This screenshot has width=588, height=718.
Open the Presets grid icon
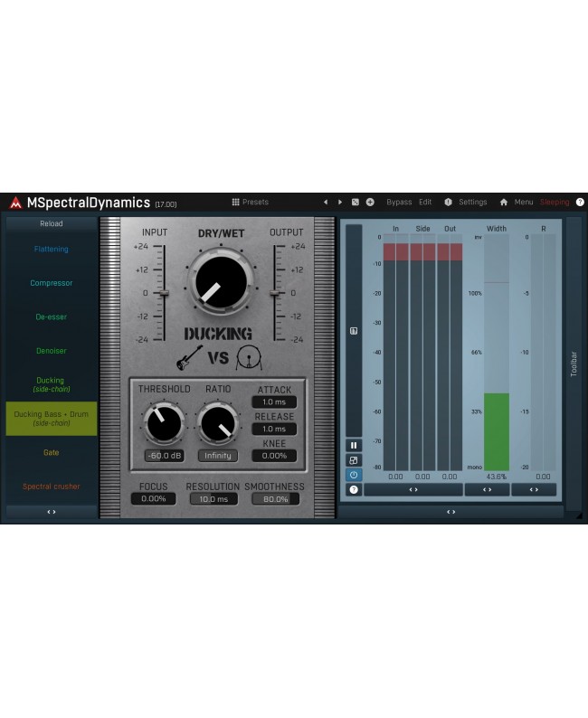tap(235, 202)
